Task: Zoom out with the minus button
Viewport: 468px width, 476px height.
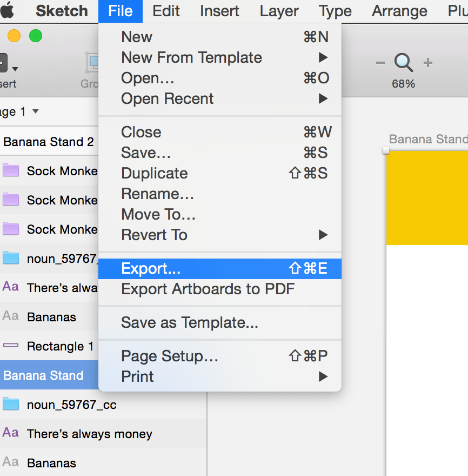Action: [380, 63]
